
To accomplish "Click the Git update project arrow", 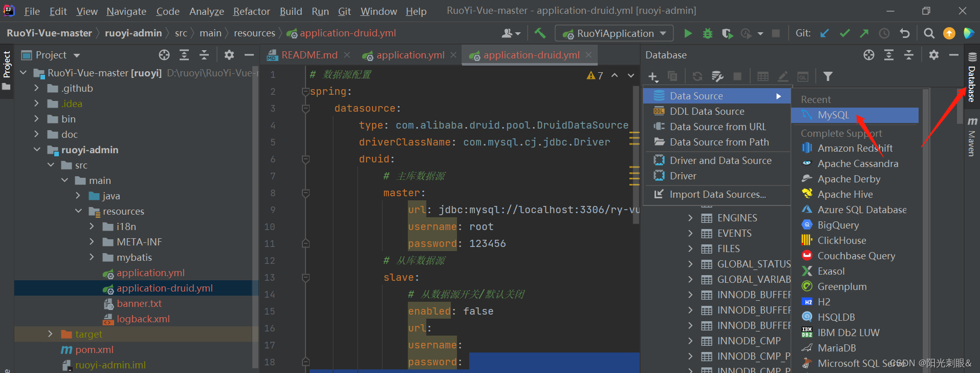I will point(824,33).
